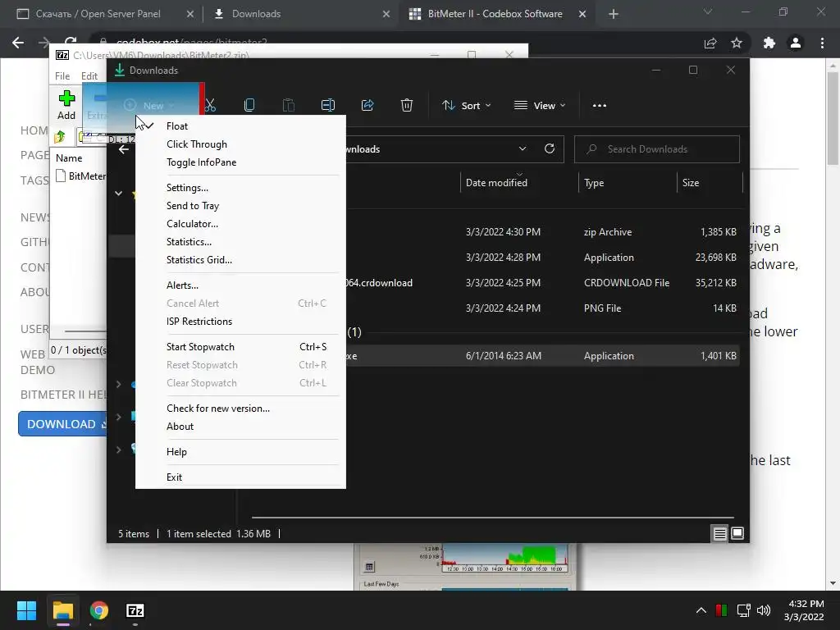Select the zip Archive file row
The image size is (840, 630).
[x=544, y=232]
